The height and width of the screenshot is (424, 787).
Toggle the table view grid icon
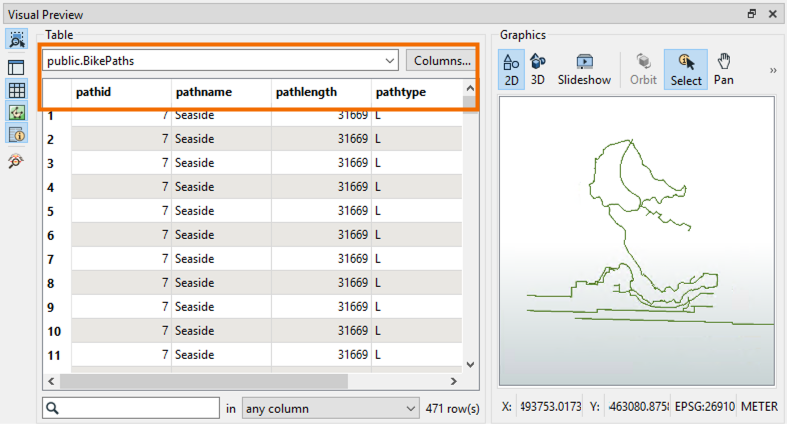(x=17, y=90)
